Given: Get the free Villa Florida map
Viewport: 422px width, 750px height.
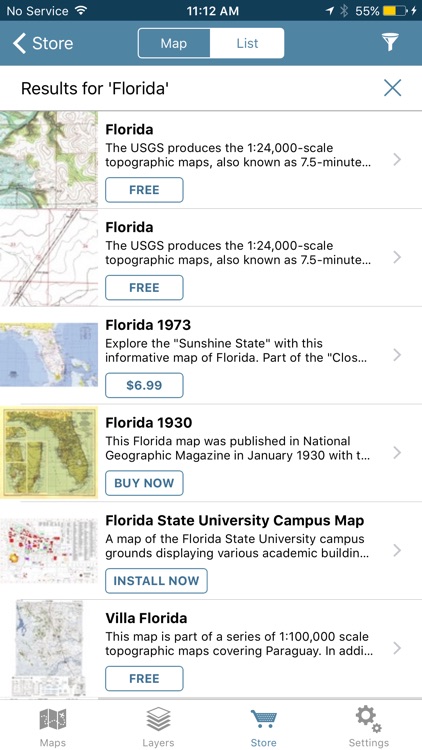Looking at the screenshot, I should [144, 678].
